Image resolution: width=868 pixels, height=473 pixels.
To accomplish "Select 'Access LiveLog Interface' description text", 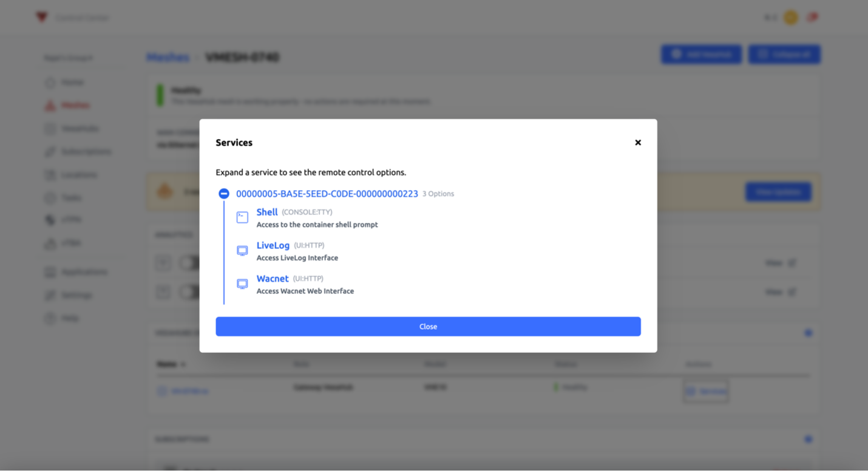I will tap(297, 258).
